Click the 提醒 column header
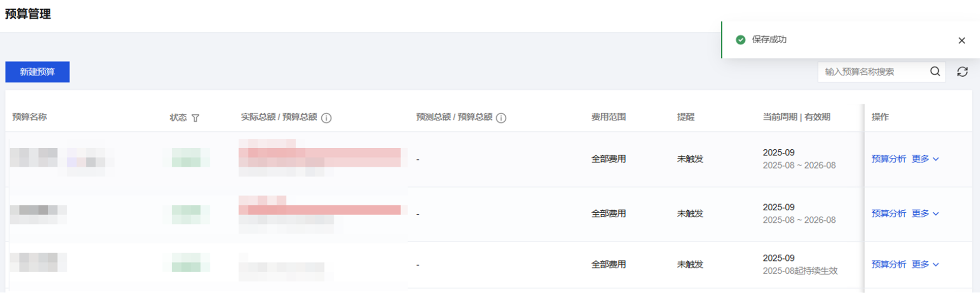Viewport: 980px width, 296px height. pos(685,117)
